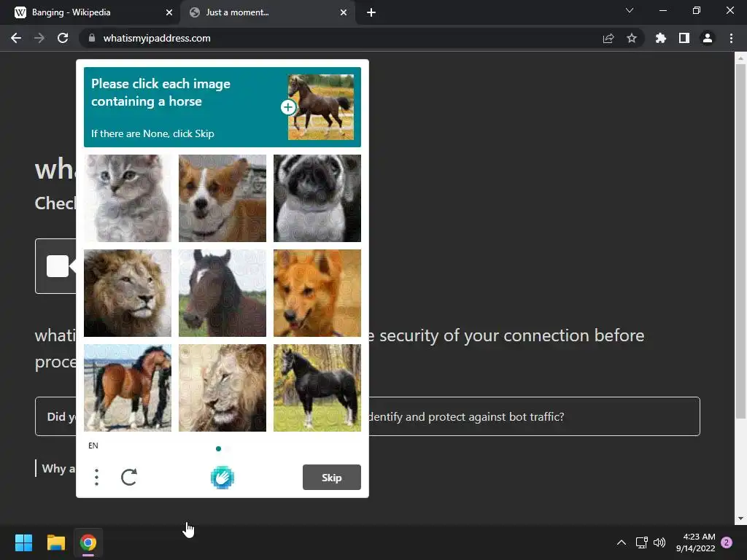Open the Chrome three-dot menu
This screenshot has height=560, width=747.
point(731,38)
